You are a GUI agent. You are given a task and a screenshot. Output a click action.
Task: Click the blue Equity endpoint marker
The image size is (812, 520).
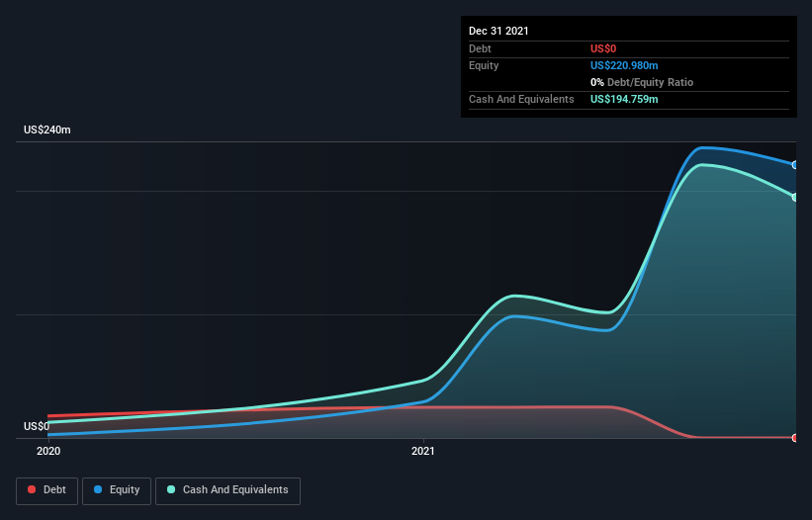pyautogui.click(x=795, y=165)
